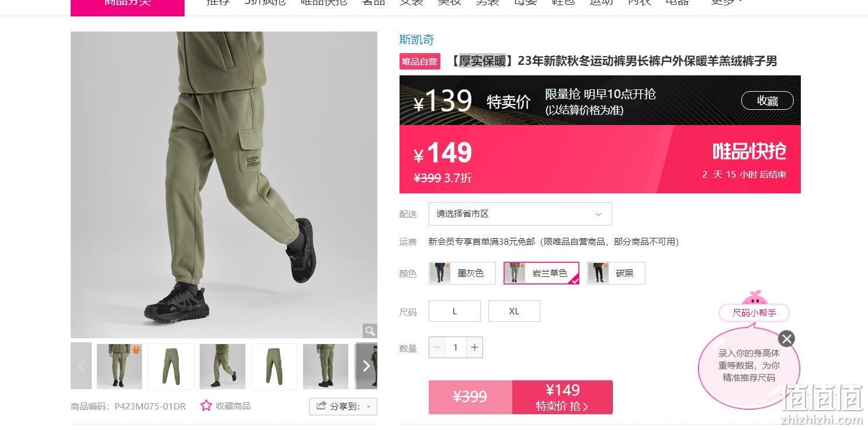Show next product thumbnails with right arrow
Screen dimensions: 868x430
tap(366, 366)
